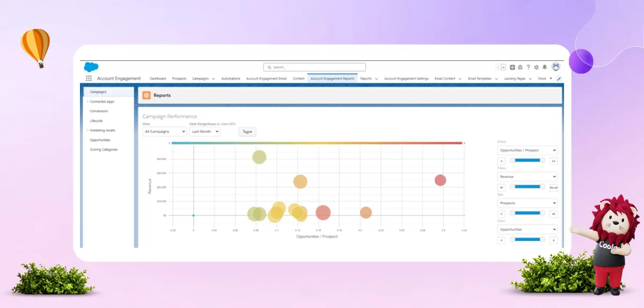Switch to the Content tab
644x308 pixels.
click(x=298, y=78)
